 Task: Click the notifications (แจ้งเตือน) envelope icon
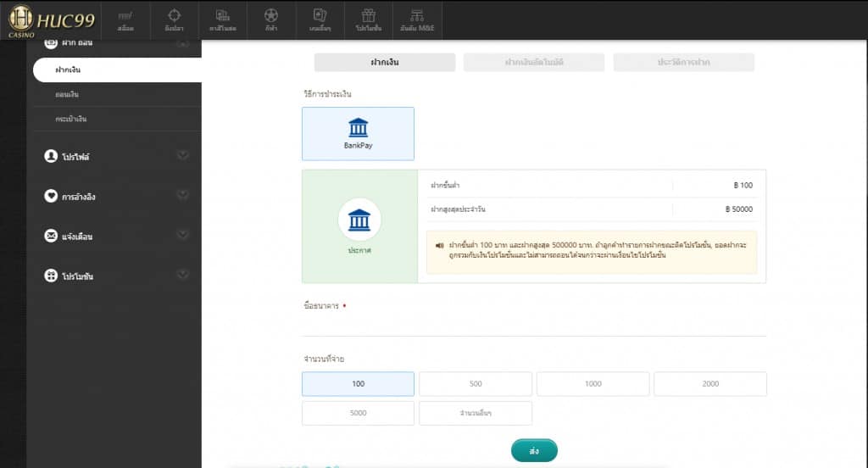(x=51, y=236)
